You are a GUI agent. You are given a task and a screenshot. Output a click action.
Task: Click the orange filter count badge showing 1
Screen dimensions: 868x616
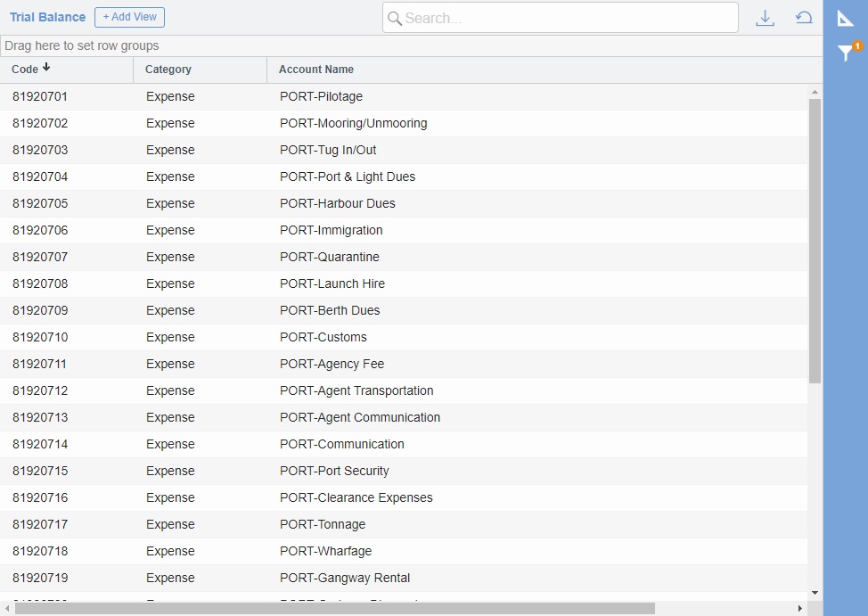[x=856, y=45]
